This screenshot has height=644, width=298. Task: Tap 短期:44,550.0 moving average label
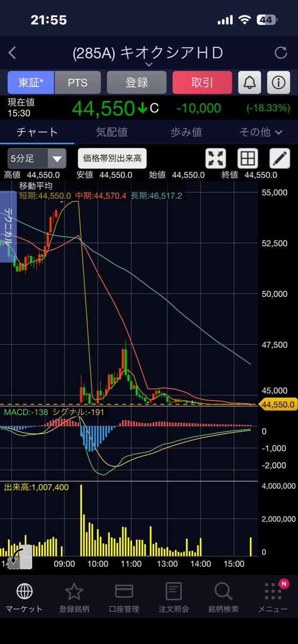(x=45, y=196)
